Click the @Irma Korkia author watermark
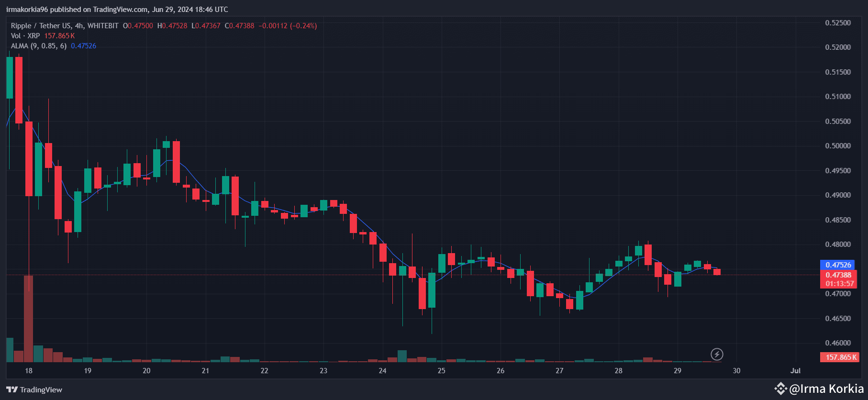 click(x=826, y=389)
